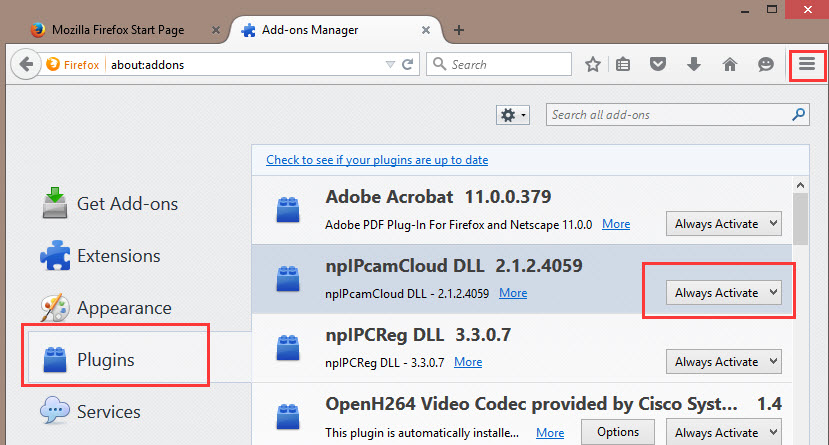
Task: Open a new tab with plus button
Action: coord(459,30)
